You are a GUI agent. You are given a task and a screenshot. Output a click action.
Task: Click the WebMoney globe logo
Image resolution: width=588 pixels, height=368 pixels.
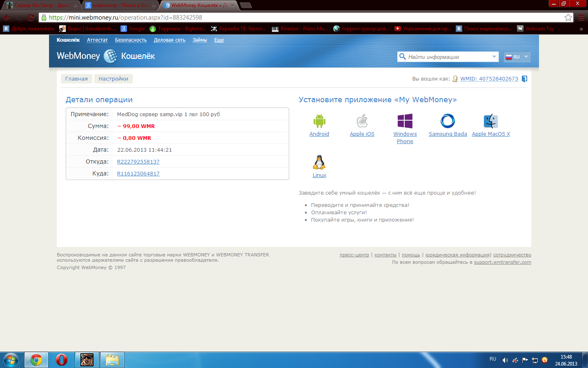click(x=110, y=56)
